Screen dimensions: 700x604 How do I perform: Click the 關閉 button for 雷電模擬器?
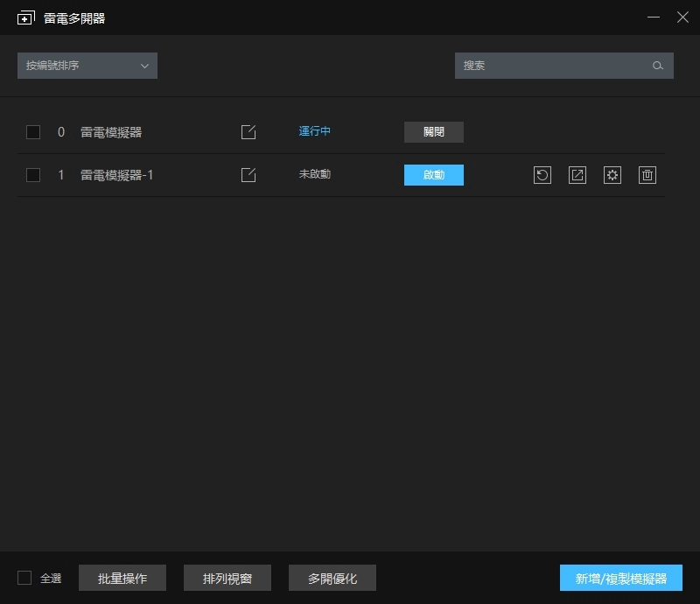click(434, 131)
